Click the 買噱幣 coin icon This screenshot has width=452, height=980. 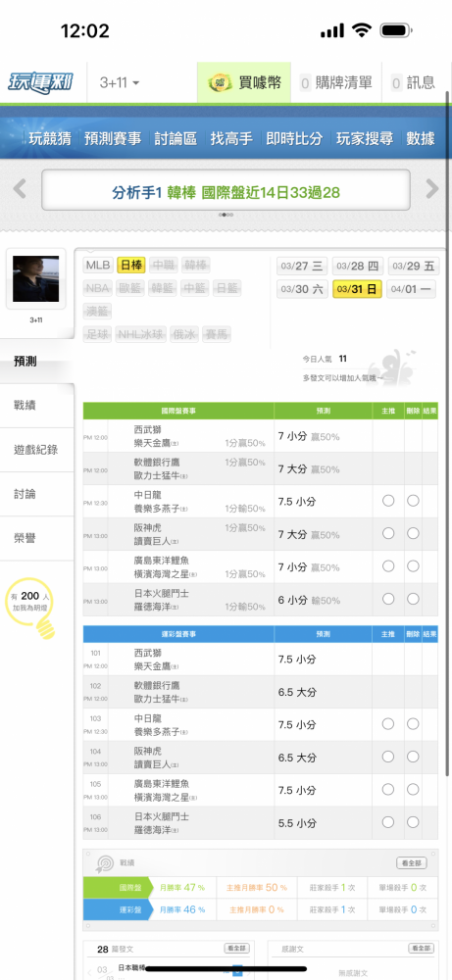(220, 82)
